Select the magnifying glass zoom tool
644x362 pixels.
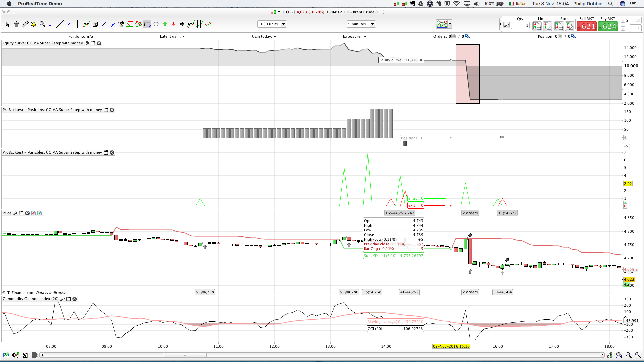click(x=42, y=24)
